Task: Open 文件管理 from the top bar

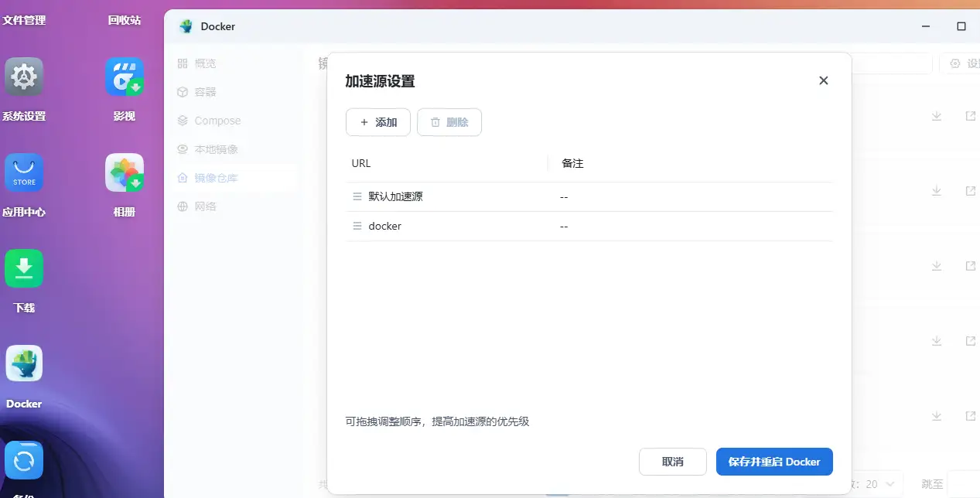Action: (26, 20)
